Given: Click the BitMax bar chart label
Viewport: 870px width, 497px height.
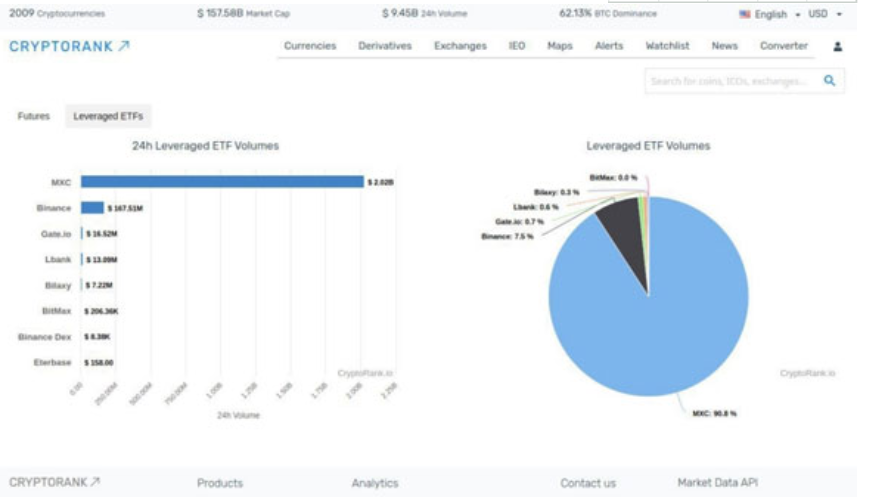Looking at the screenshot, I should (x=57, y=311).
